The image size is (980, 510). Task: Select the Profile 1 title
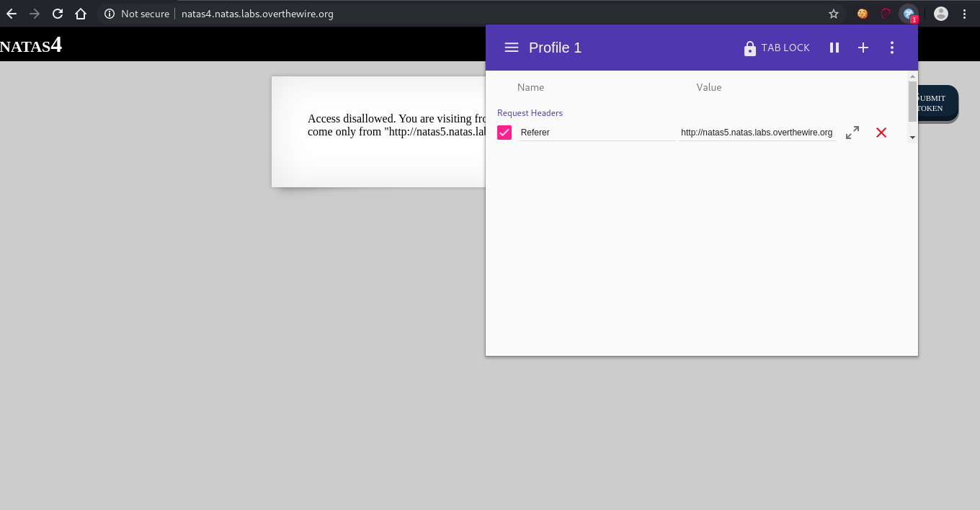pyautogui.click(x=555, y=48)
